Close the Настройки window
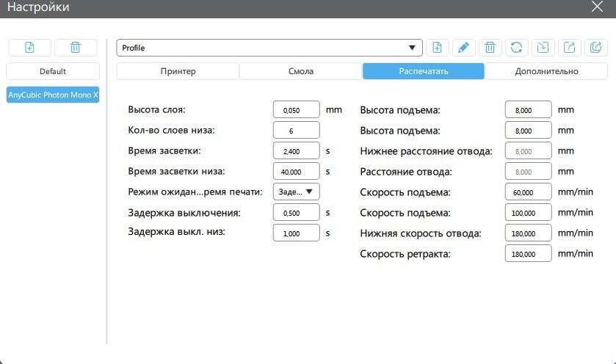Viewport: 616px width, 364px height. pos(597,7)
